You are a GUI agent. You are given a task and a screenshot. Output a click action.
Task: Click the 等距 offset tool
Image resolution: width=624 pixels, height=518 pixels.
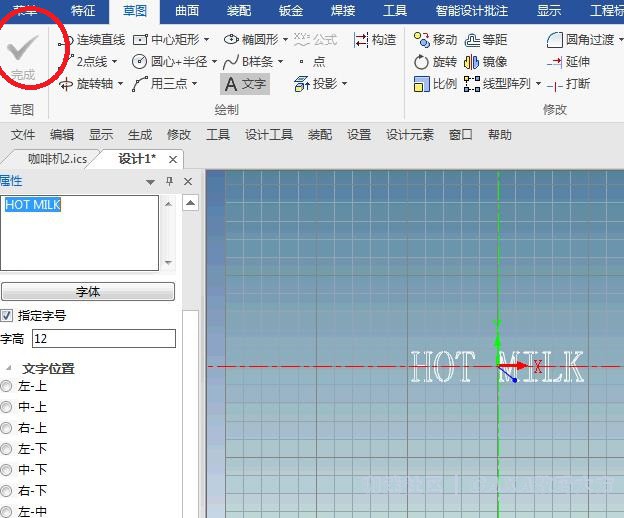click(486, 40)
